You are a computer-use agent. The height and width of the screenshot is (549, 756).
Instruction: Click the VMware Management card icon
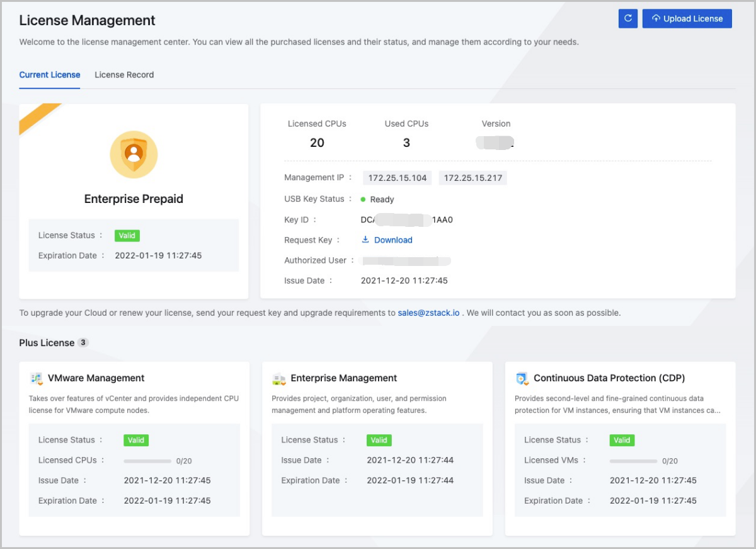click(x=37, y=379)
